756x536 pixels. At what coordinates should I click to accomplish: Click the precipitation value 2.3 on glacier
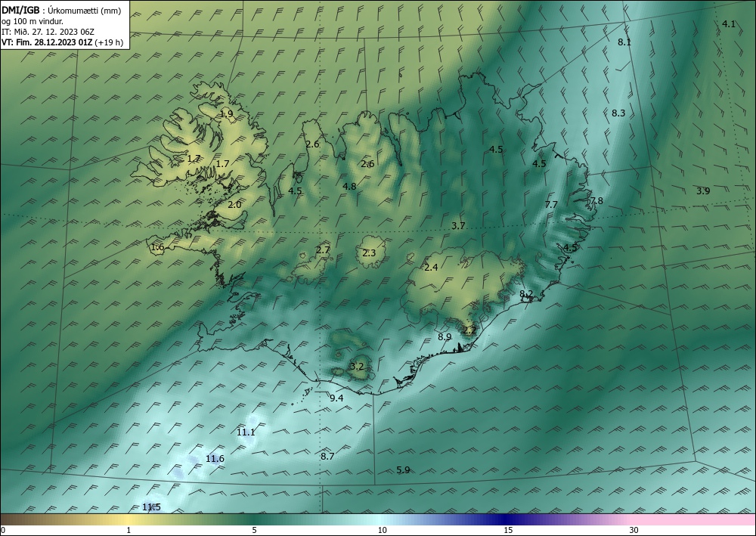pos(369,253)
